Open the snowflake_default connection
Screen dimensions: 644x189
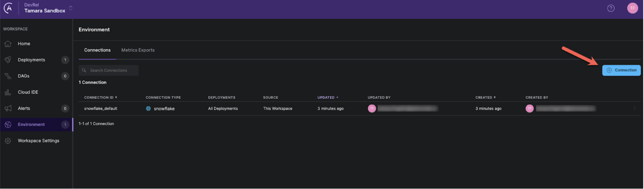pyautogui.click(x=101, y=108)
